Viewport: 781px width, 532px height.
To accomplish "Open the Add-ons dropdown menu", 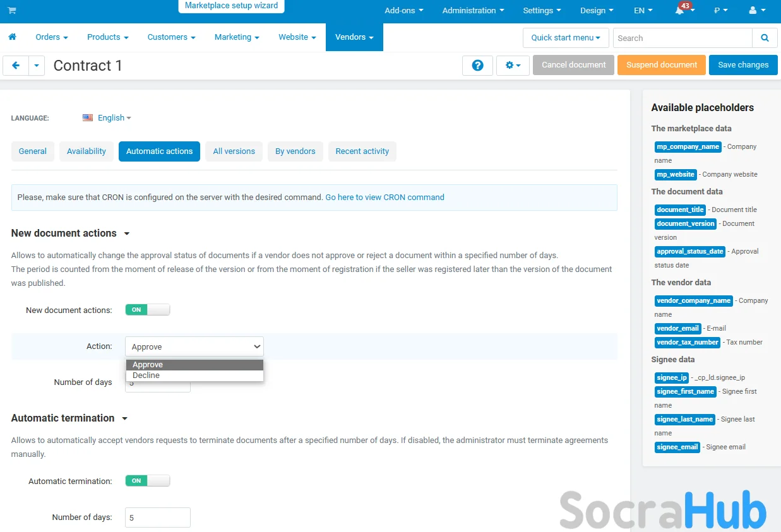I will click(404, 11).
